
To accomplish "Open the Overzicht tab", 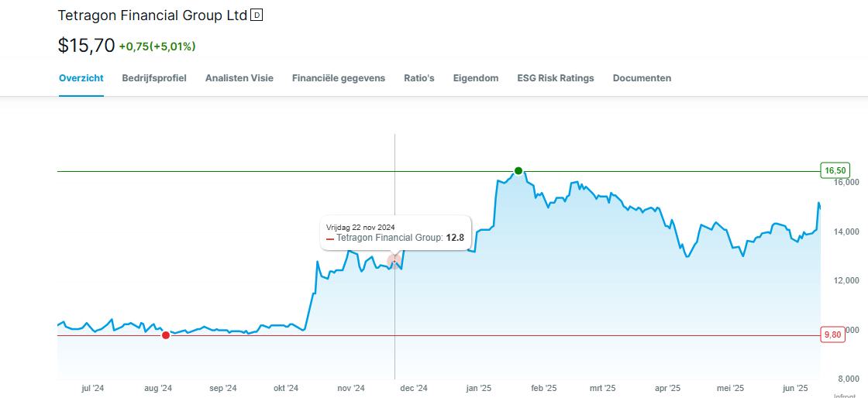I will [x=81, y=78].
